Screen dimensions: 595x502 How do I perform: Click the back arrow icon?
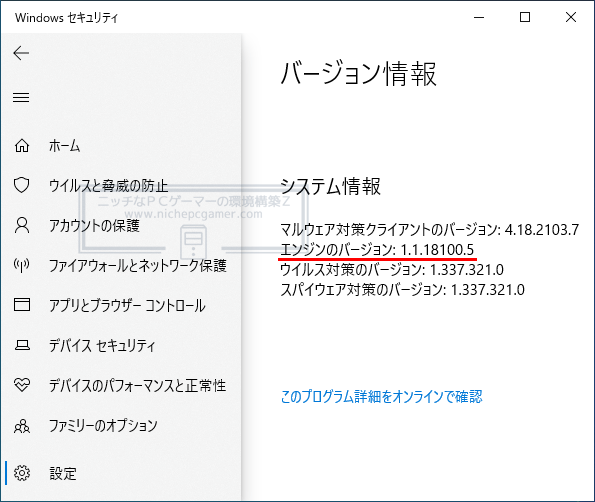(x=21, y=53)
